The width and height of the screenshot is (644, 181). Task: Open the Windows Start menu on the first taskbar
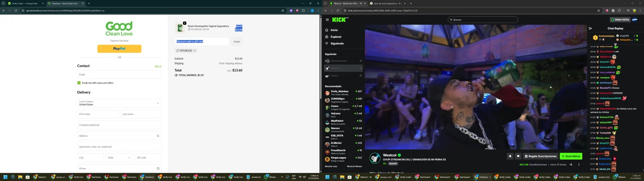pyautogui.click(x=6, y=177)
